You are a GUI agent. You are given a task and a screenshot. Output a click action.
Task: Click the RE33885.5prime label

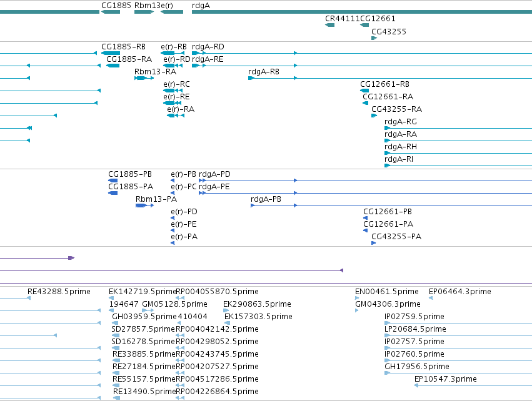point(144,355)
